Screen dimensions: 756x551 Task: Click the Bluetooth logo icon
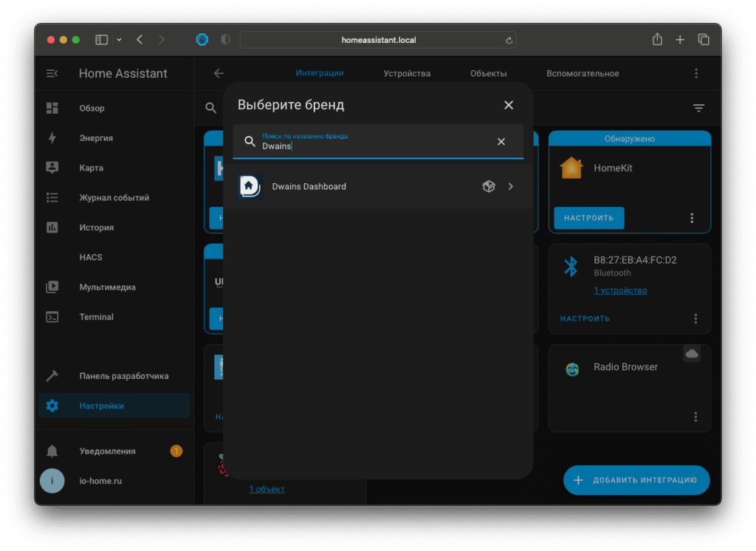(571, 267)
